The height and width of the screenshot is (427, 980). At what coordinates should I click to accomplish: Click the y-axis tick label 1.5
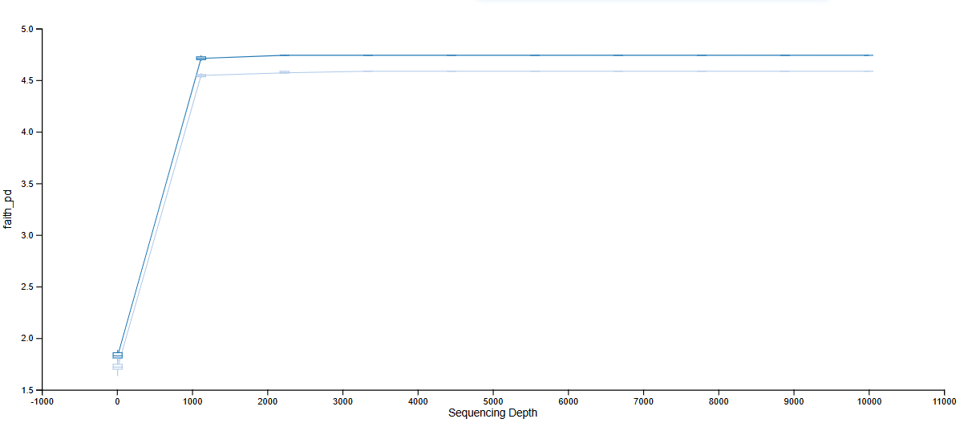(x=27, y=390)
